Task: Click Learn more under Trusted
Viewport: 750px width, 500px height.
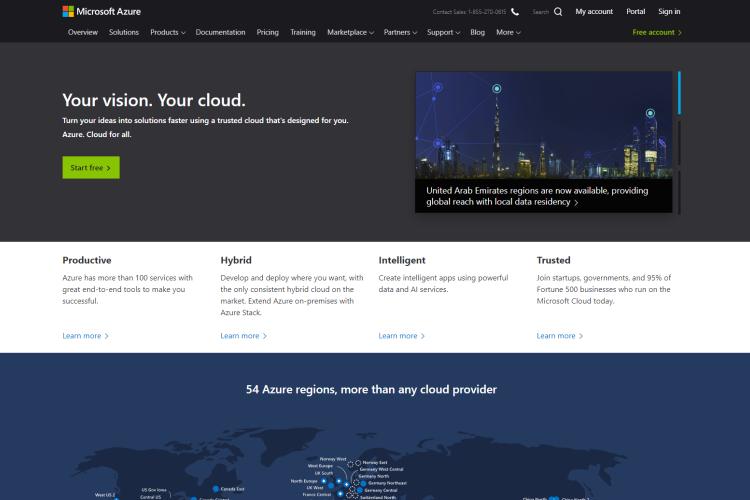Action: click(559, 336)
